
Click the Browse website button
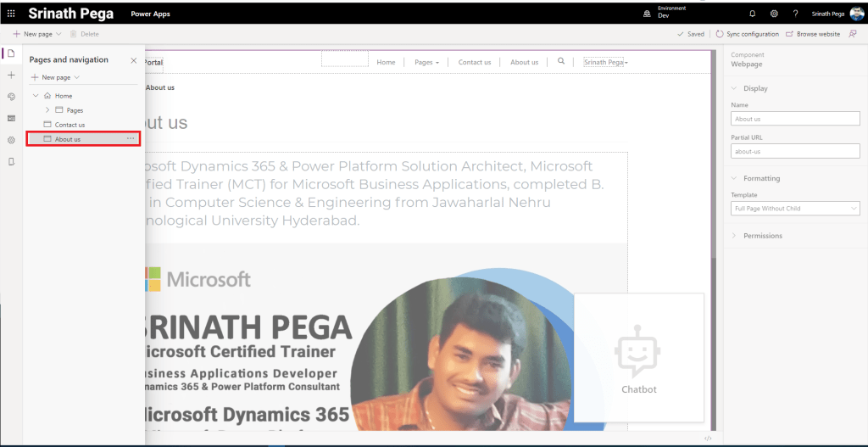813,34
